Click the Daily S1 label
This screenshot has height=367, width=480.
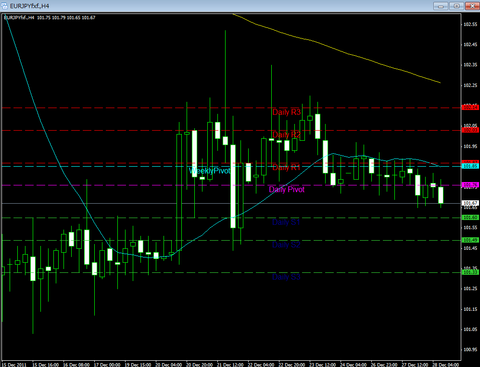pyautogui.click(x=286, y=222)
